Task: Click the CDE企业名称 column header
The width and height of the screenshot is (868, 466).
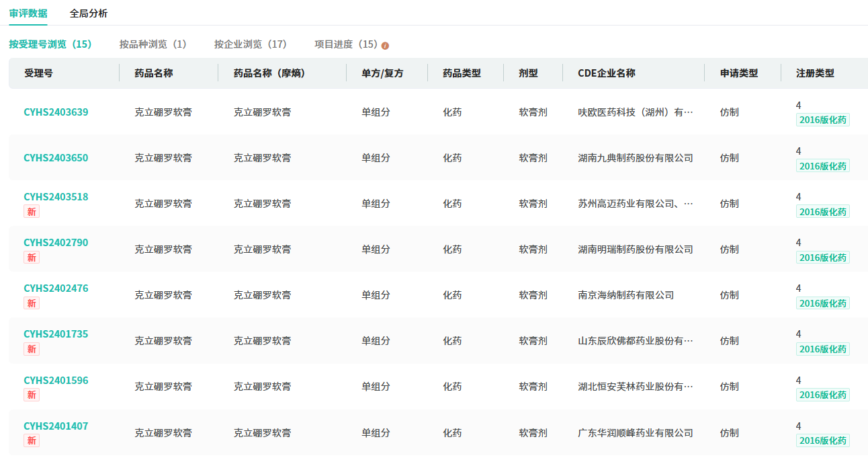Action: pyautogui.click(x=607, y=73)
